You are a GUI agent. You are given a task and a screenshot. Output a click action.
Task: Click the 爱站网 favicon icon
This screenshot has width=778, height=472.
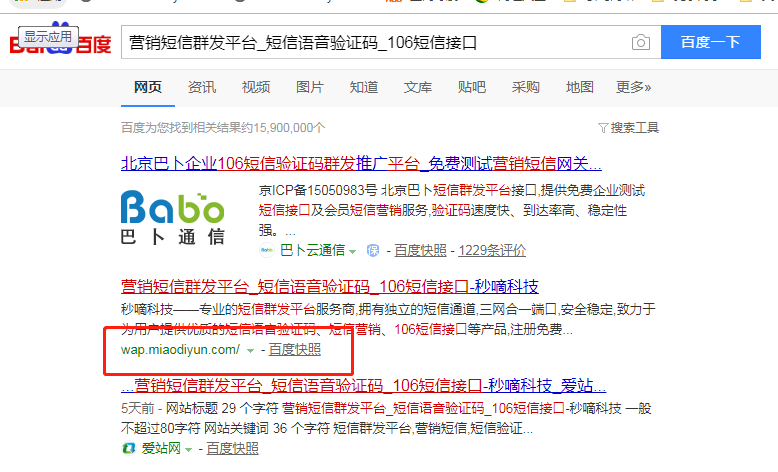(x=129, y=448)
